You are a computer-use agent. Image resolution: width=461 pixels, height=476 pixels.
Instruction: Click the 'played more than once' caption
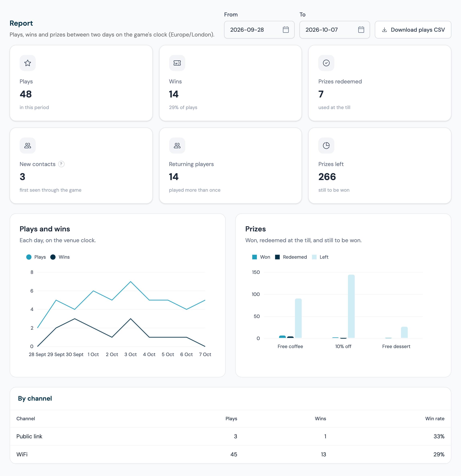195,190
